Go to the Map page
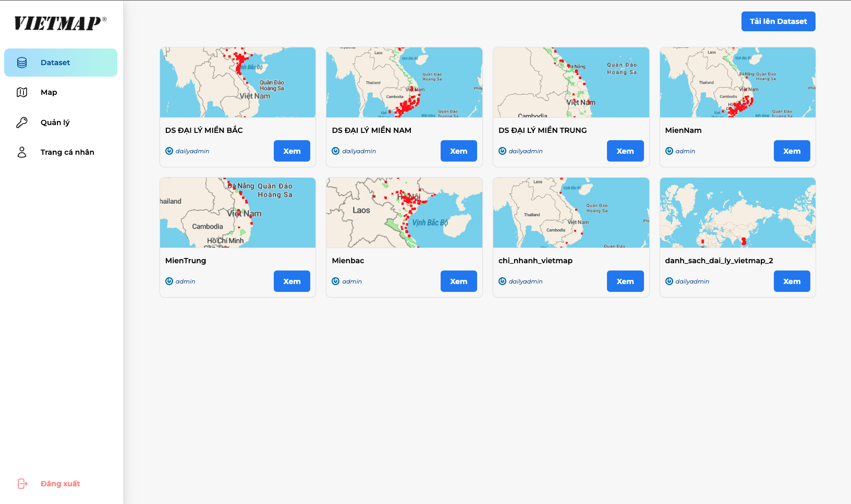Viewport: 851px width, 504px height. coord(60,92)
